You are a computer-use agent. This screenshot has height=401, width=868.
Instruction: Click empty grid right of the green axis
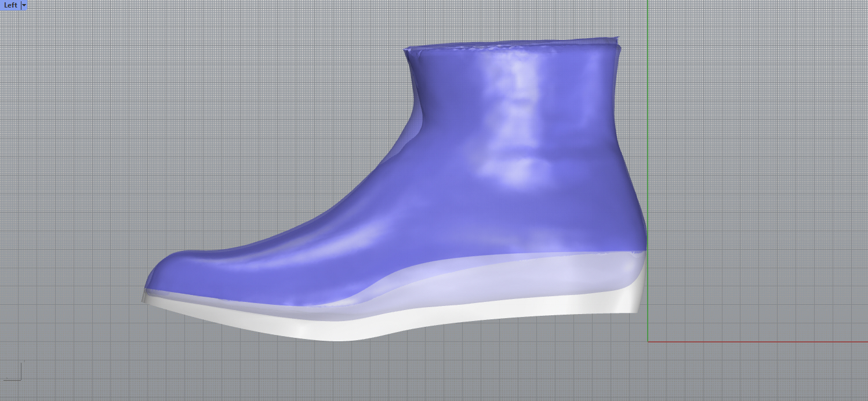(754, 174)
